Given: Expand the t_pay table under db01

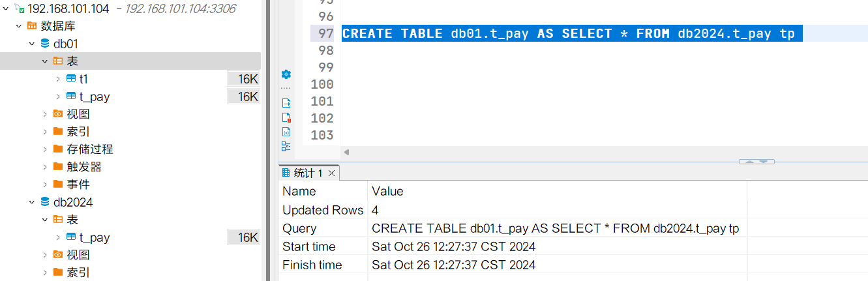Looking at the screenshot, I should [58, 96].
